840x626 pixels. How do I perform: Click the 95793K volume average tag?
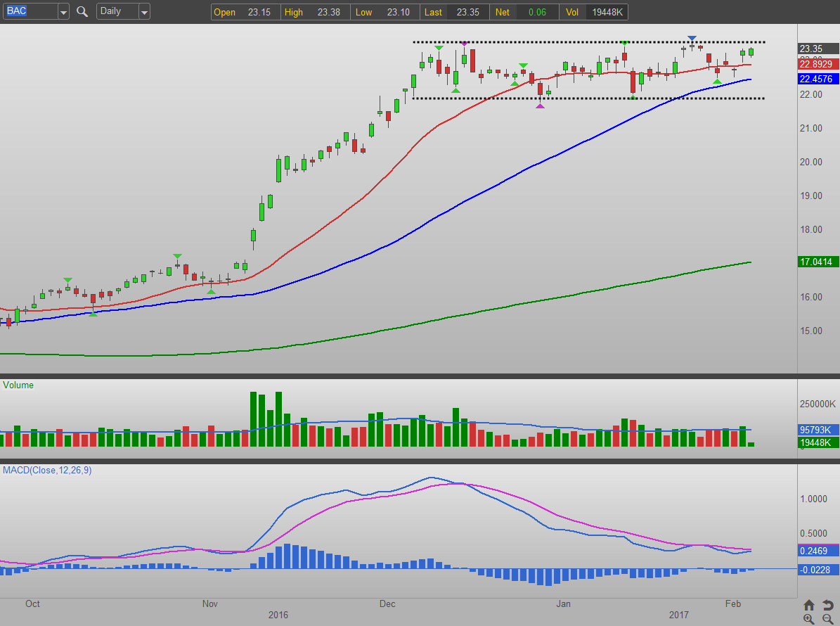coord(818,429)
